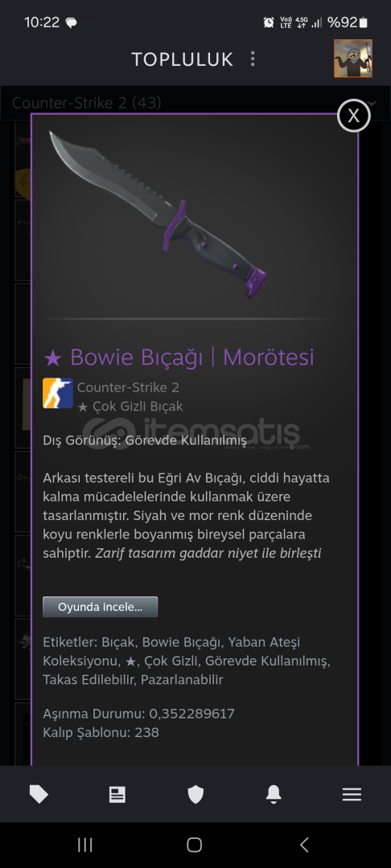
Task: Tap the Android back arrow
Action: point(304,844)
